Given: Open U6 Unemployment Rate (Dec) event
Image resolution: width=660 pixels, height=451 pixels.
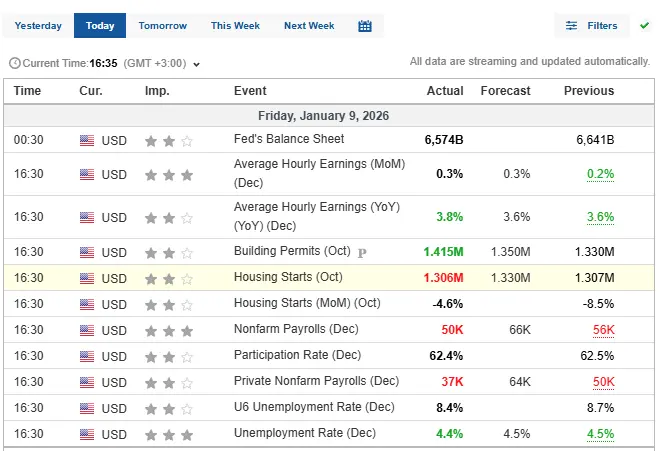Looking at the screenshot, I should pos(314,407).
